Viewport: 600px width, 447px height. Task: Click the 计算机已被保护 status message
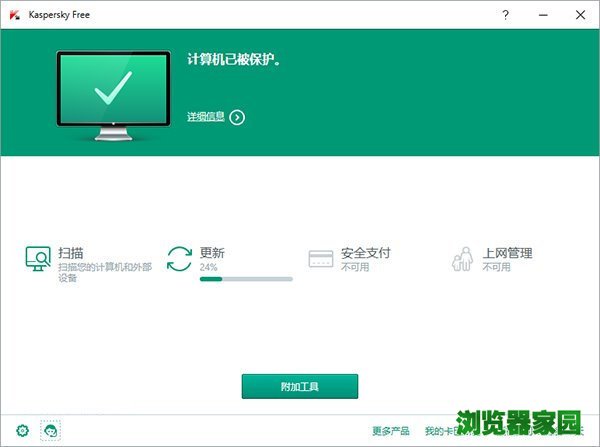click(234, 59)
